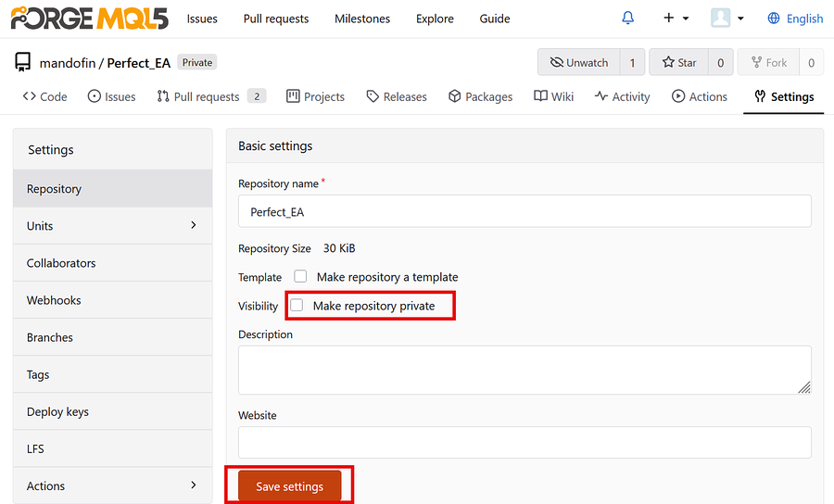Click the Unwatch button

pyautogui.click(x=578, y=62)
